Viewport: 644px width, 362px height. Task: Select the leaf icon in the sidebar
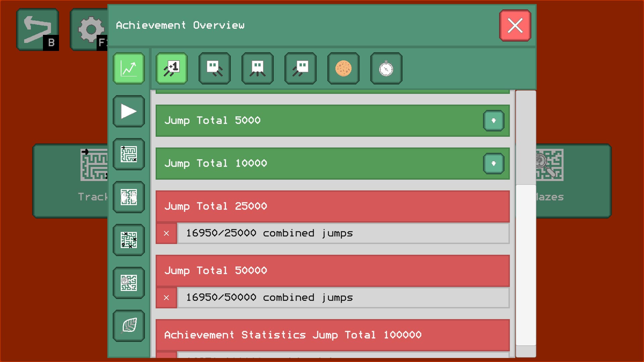[128, 325]
